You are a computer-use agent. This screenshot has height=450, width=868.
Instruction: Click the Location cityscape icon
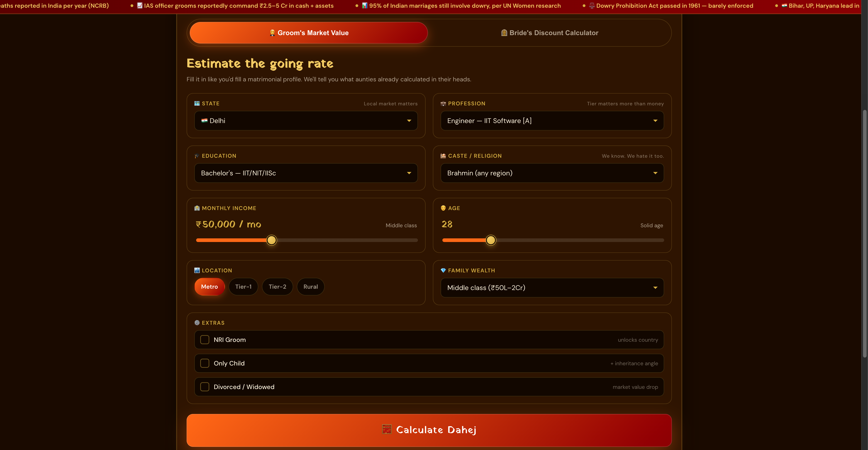(197, 271)
